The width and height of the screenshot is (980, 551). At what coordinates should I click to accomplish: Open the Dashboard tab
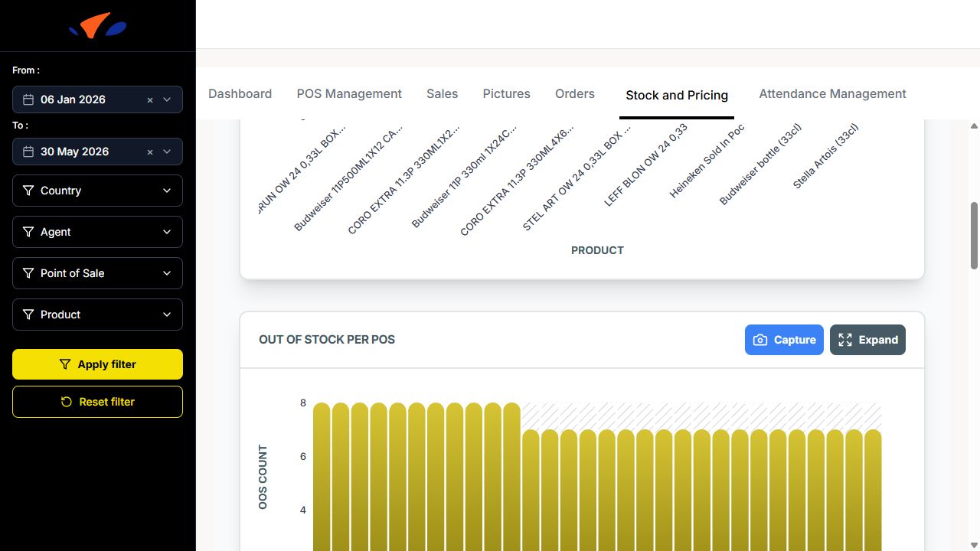(x=240, y=94)
